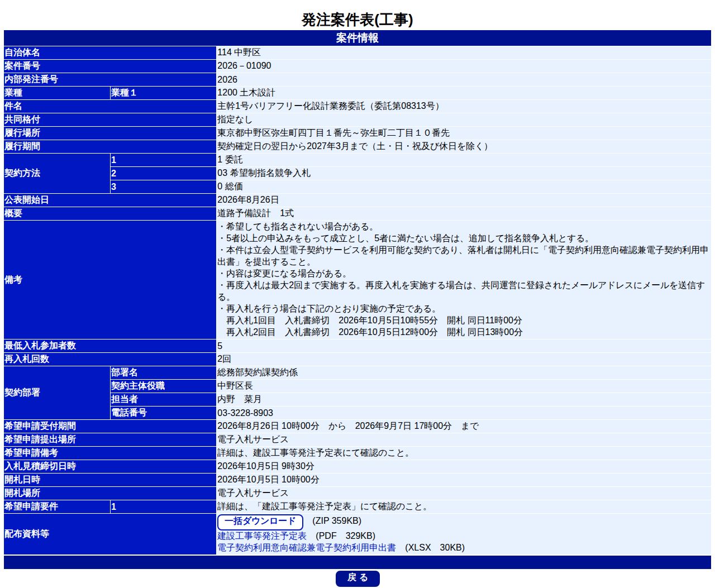
Task: Select the 担当者 name 内野 菜月
Action: click(x=239, y=399)
